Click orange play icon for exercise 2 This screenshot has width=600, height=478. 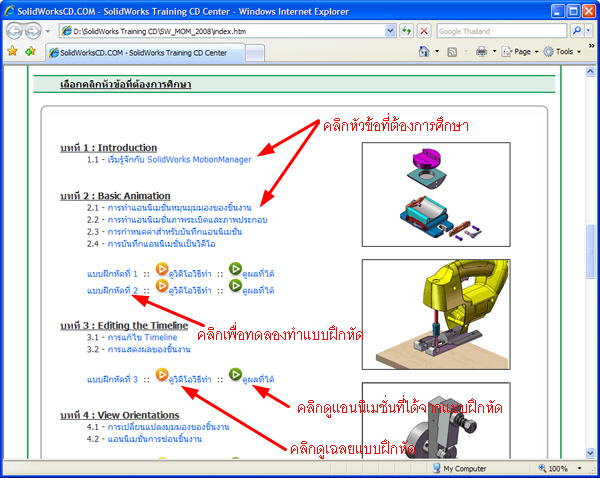(162, 286)
